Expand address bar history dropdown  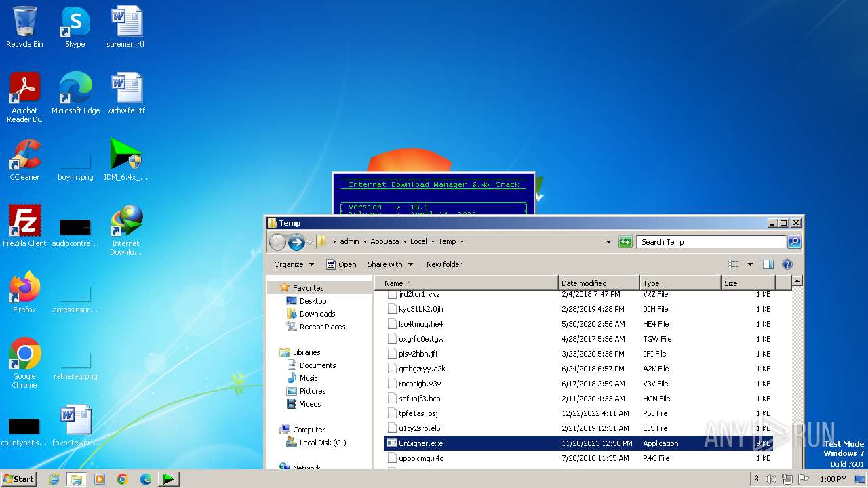608,242
